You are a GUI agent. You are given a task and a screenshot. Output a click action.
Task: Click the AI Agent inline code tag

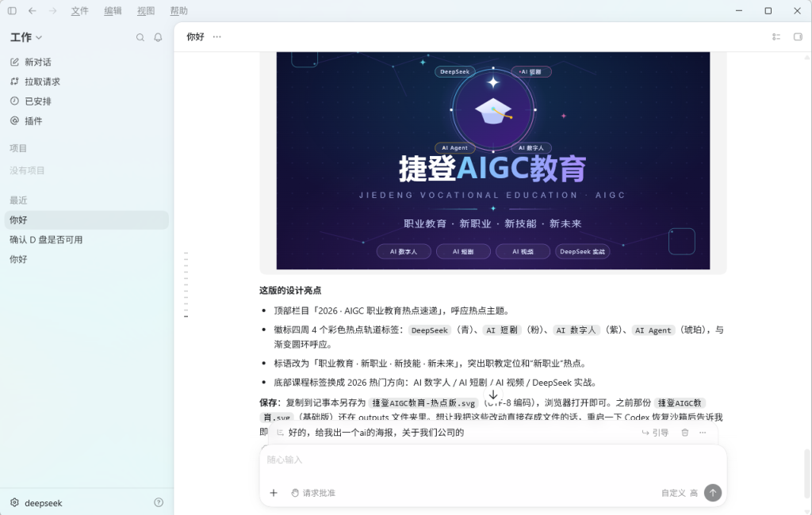653,330
